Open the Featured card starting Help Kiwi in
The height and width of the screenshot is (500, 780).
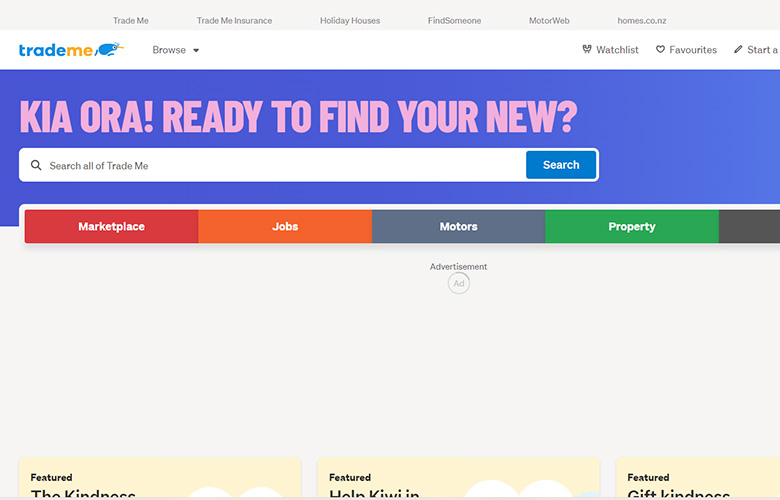coord(459,478)
